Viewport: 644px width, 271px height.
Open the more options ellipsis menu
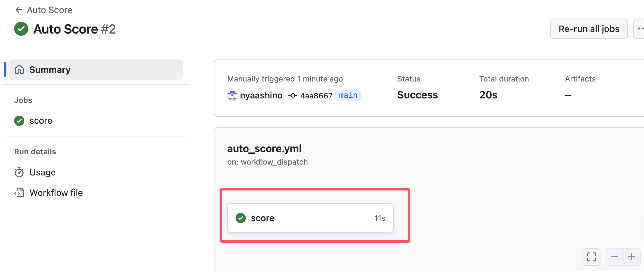(640, 29)
